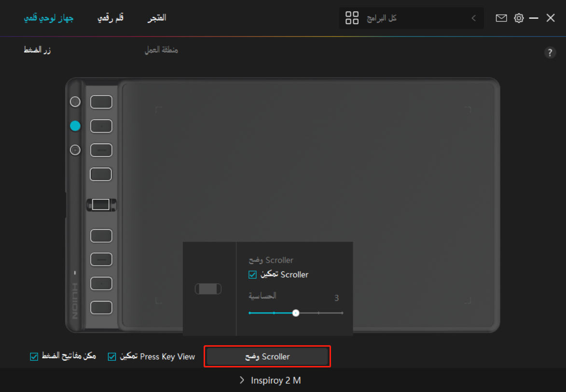Uncheck the تمكين Press Key View checkbox
Image resolution: width=566 pixels, height=392 pixels.
click(112, 357)
